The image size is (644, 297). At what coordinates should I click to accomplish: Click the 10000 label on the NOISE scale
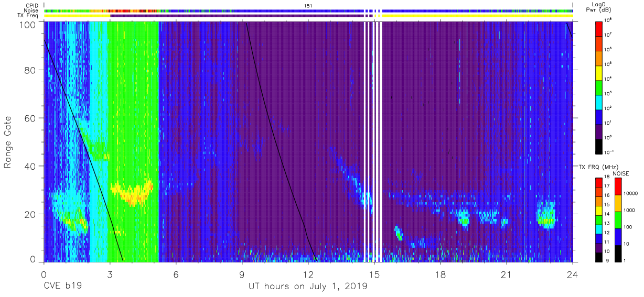[630, 193]
